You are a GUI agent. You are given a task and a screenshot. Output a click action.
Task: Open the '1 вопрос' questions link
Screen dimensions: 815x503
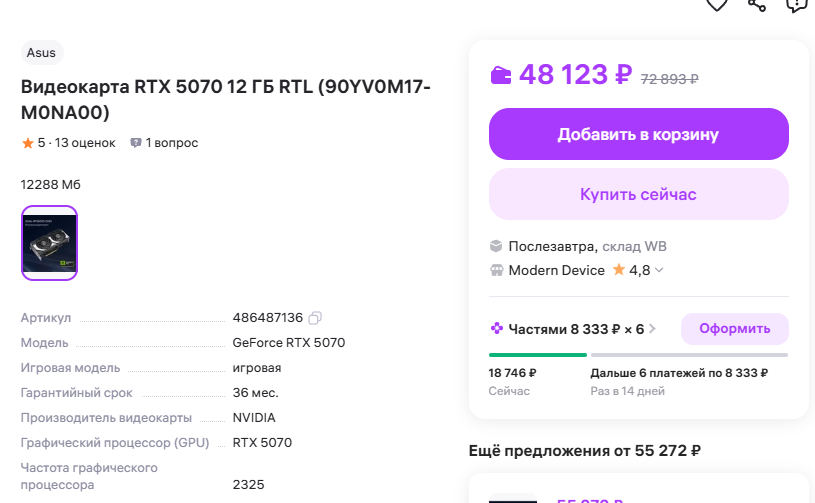pyautogui.click(x=171, y=143)
